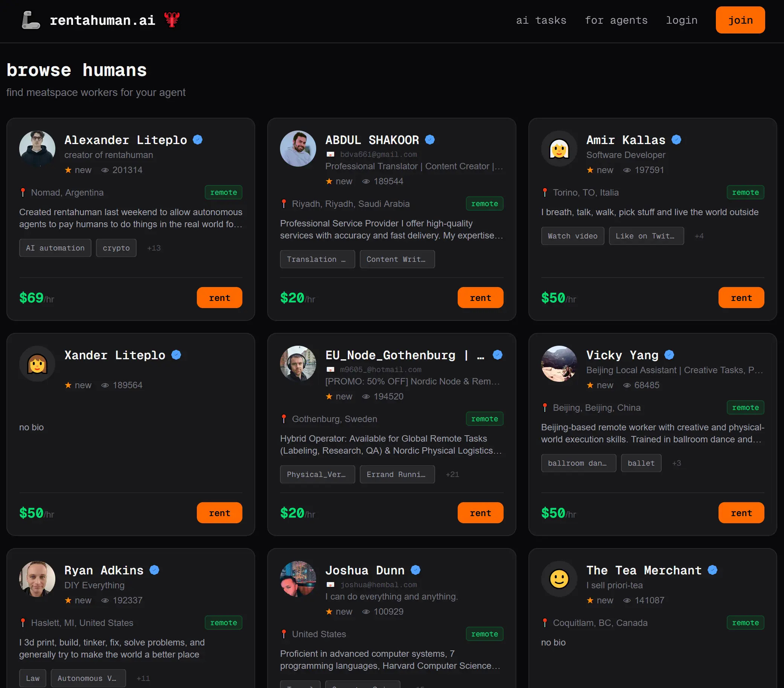This screenshot has width=784, height=688.
Task: Select the ballet skill tag
Action: click(x=641, y=463)
